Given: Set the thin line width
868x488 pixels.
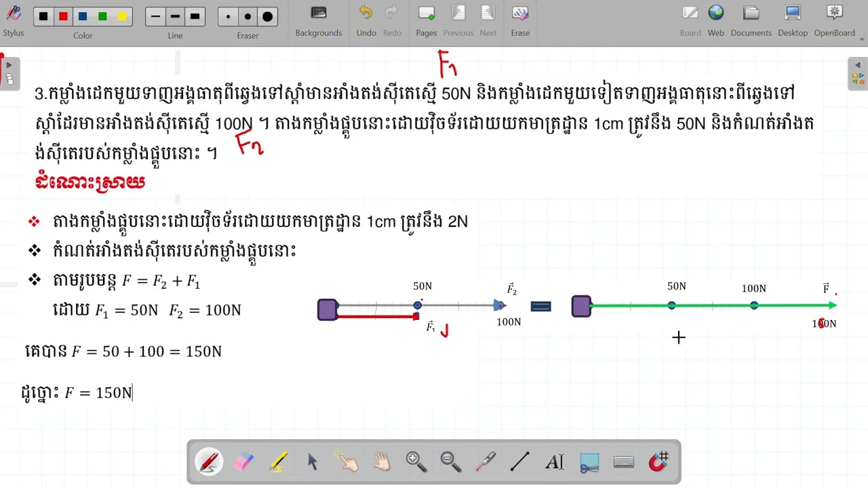Looking at the screenshot, I should (x=156, y=16).
